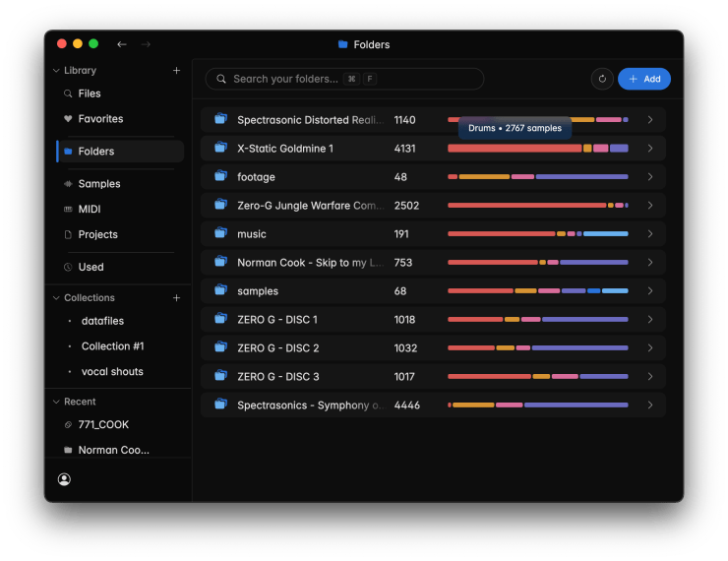Click folder icon of samples row

tap(221, 290)
